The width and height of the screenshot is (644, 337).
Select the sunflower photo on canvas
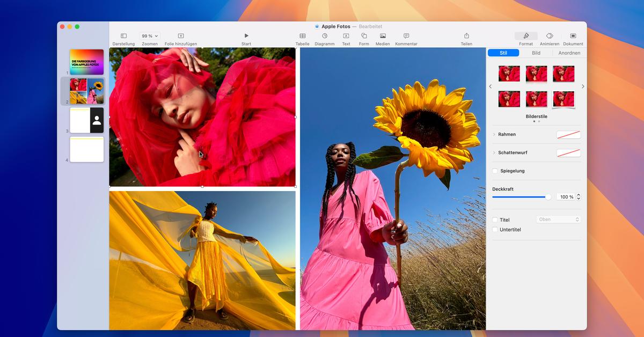pos(393,189)
